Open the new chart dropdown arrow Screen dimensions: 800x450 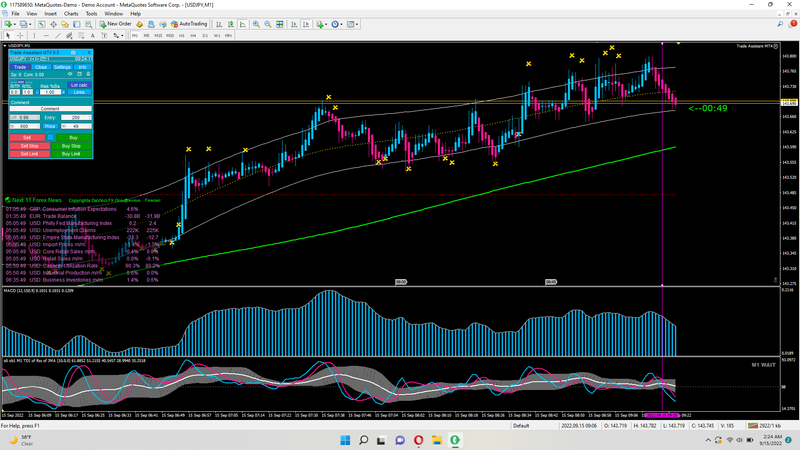[x=14, y=24]
